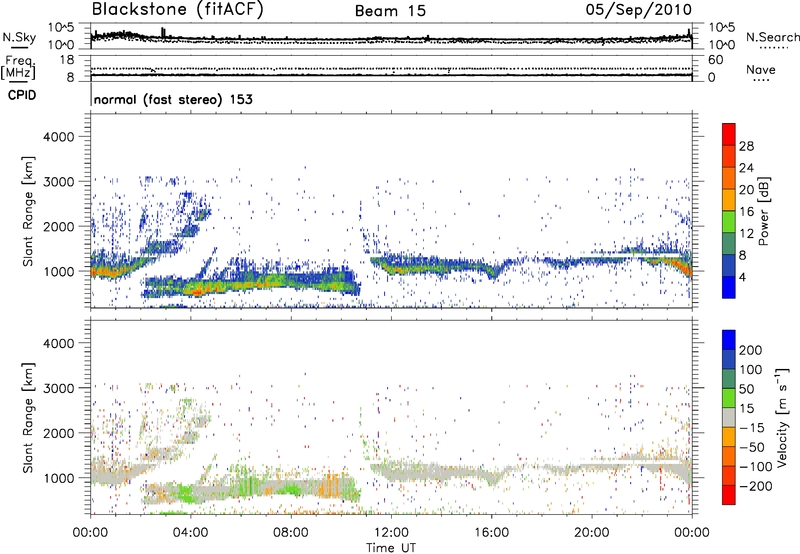Click the "-50" label on Velocity colorbar
This screenshot has width=800, height=554.
[752, 447]
